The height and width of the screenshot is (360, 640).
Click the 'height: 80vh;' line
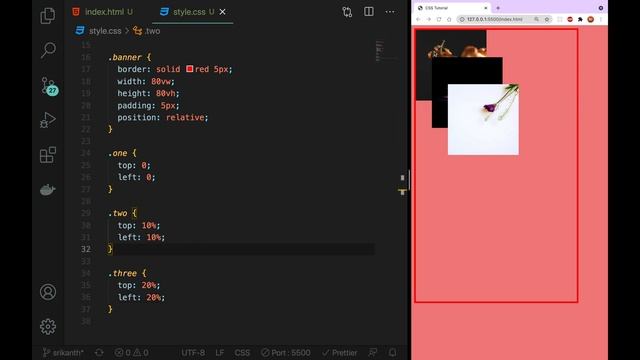[x=148, y=93]
